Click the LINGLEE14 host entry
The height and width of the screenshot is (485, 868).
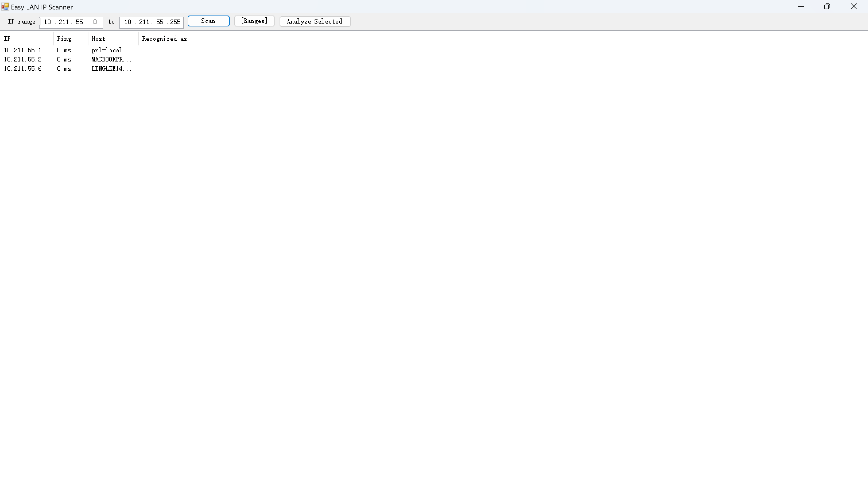[x=111, y=68]
